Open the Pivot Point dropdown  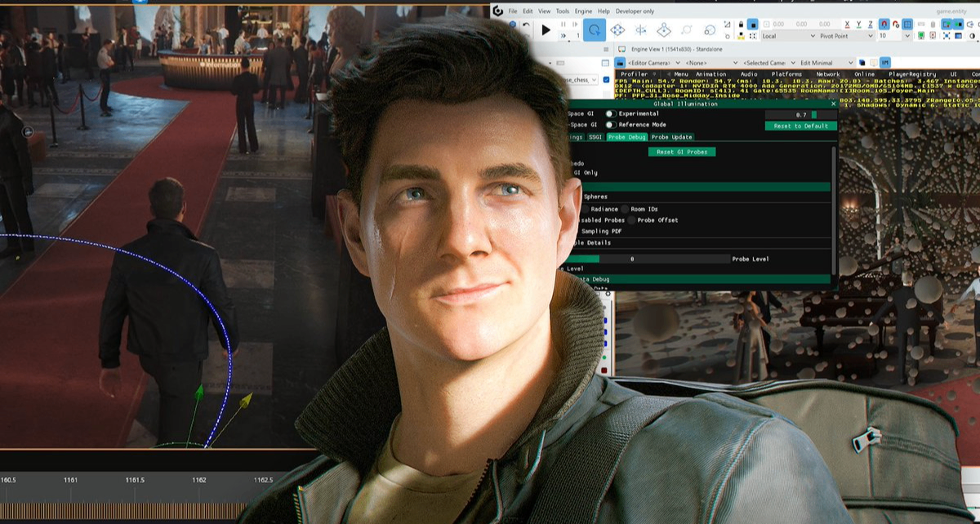pyautogui.click(x=846, y=36)
